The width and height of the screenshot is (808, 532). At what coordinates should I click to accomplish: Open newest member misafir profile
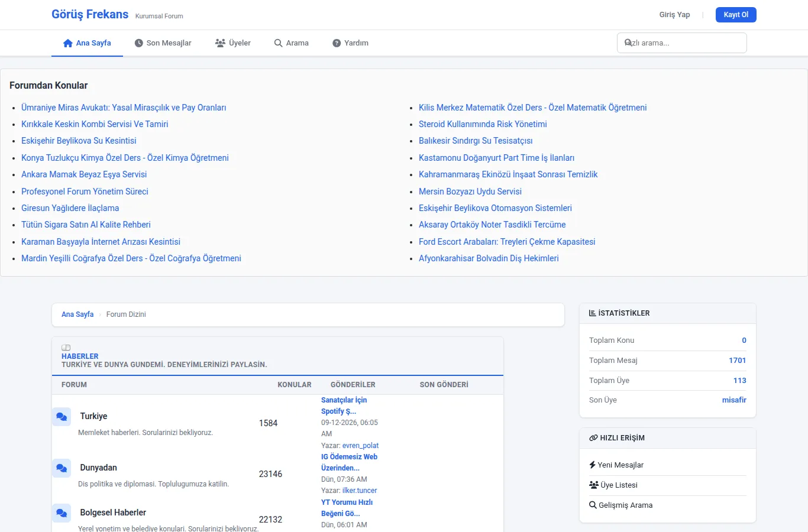pos(734,400)
